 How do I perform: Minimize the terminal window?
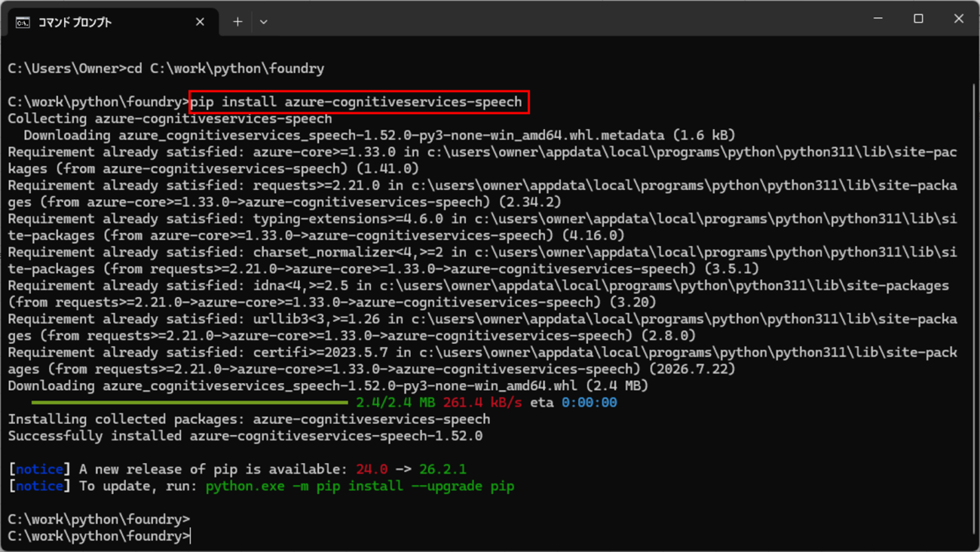pos(878,18)
